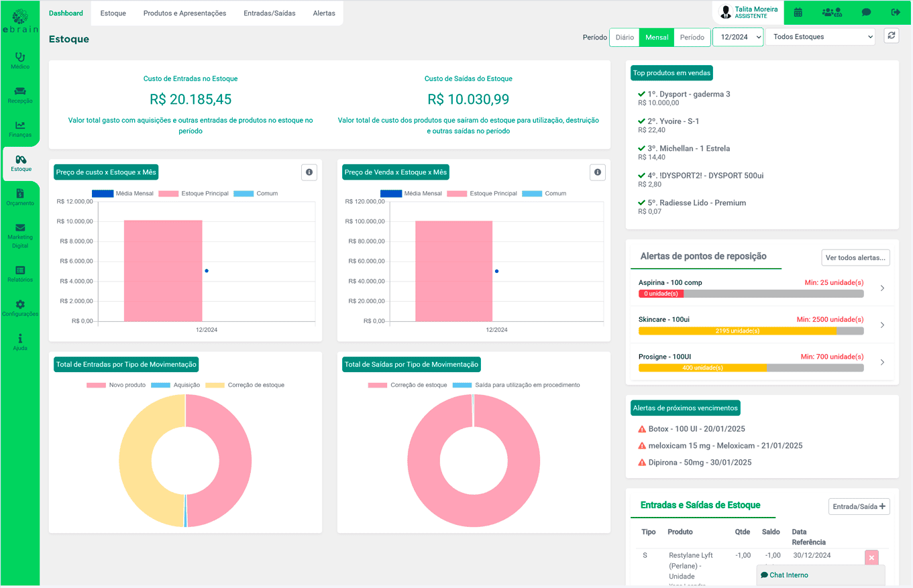Screen dimensions: 913x588
Task: Open Configurações gear in sidebar
Action: point(20,308)
